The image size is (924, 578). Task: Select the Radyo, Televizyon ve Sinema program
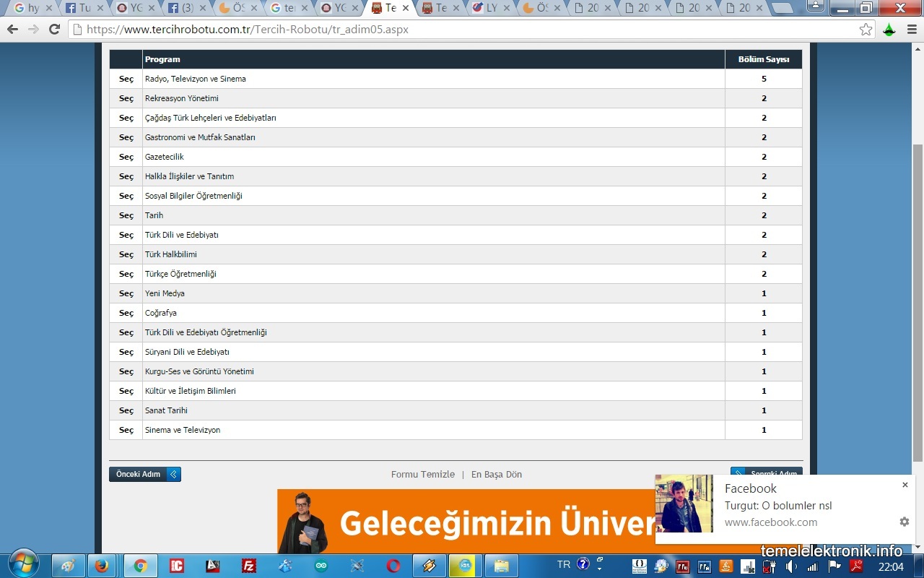pyautogui.click(x=126, y=79)
